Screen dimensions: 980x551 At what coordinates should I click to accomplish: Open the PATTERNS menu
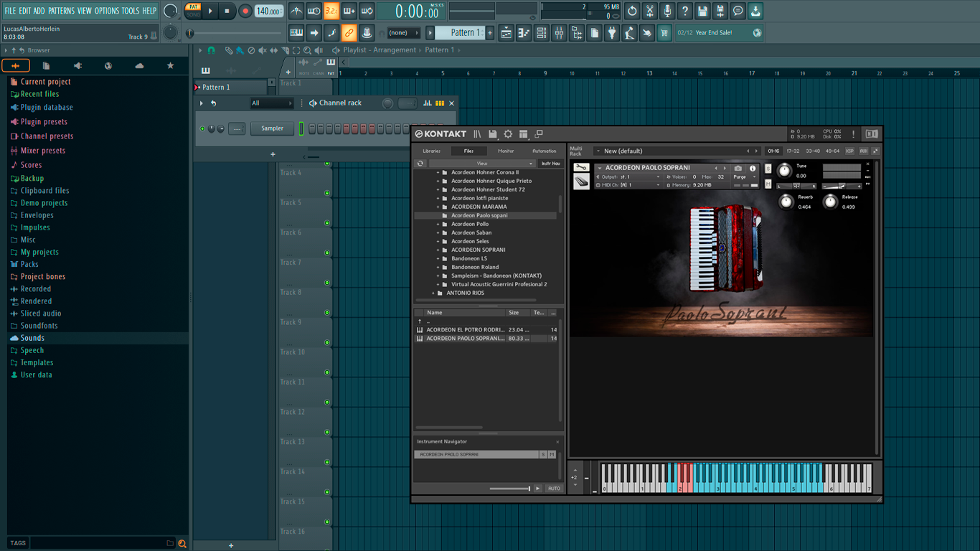click(61, 11)
